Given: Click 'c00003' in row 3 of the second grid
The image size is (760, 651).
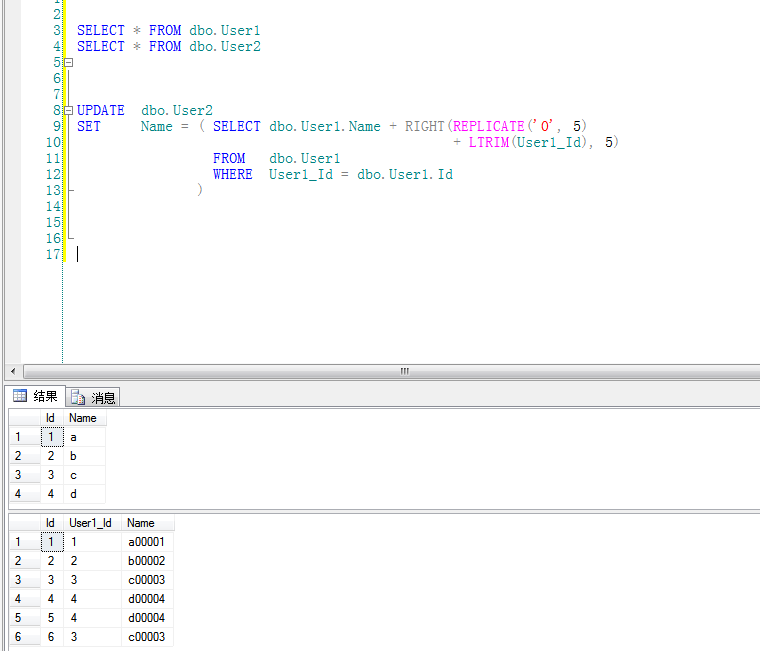Looking at the screenshot, I should [147, 580].
